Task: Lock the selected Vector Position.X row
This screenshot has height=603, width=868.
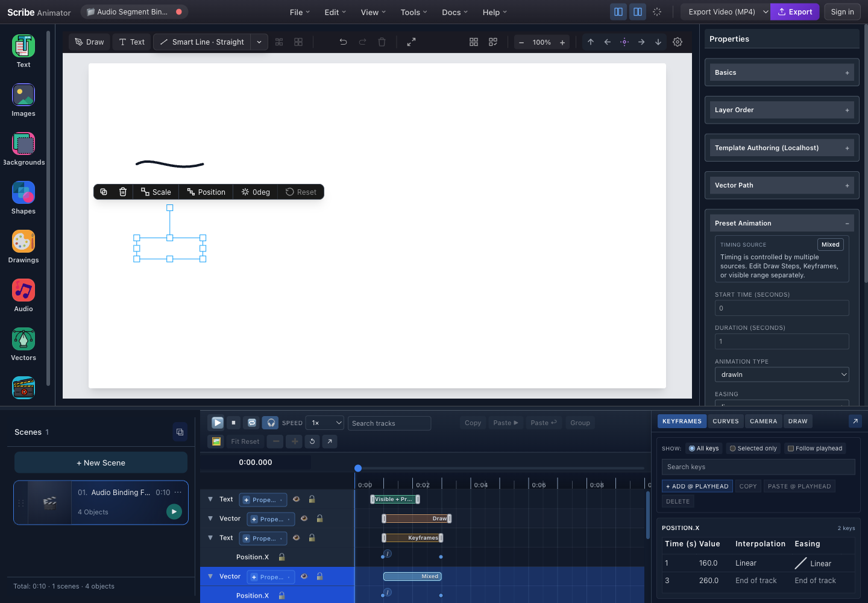Action: (281, 596)
